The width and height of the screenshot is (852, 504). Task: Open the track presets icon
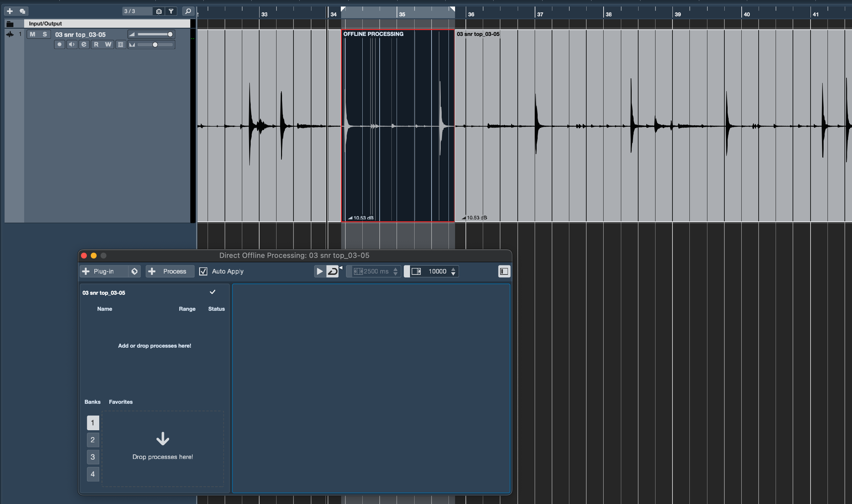(x=23, y=11)
